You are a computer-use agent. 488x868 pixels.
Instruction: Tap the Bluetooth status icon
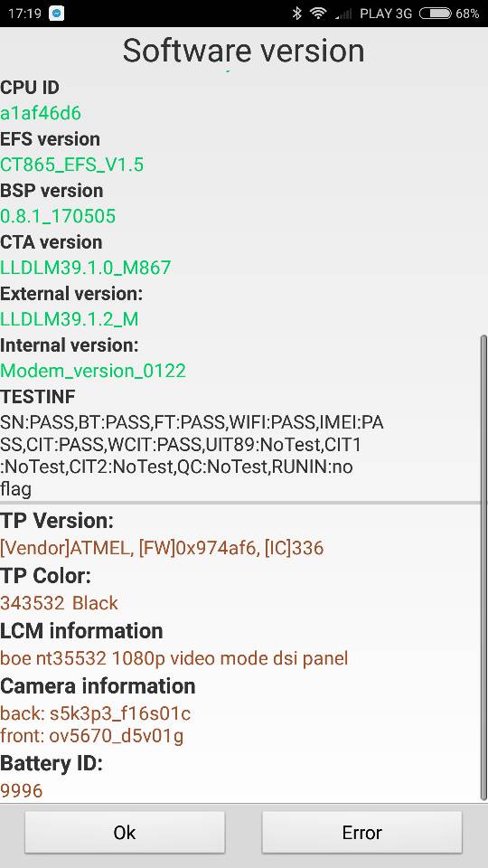(297, 14)
